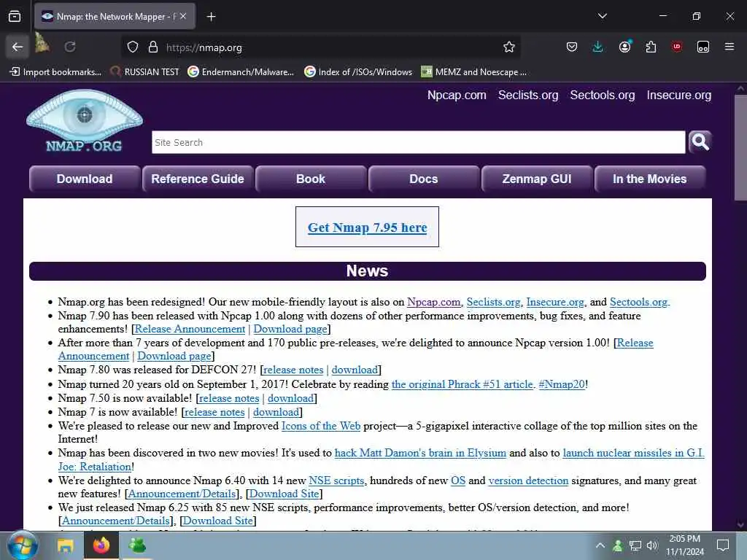Expand the list all tabs chevron

[602, 16]
